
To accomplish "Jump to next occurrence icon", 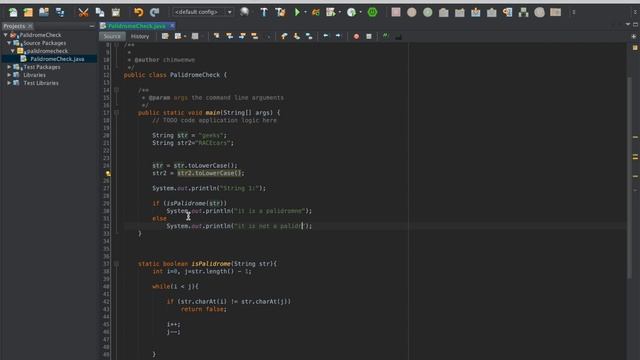I will 242,36.
